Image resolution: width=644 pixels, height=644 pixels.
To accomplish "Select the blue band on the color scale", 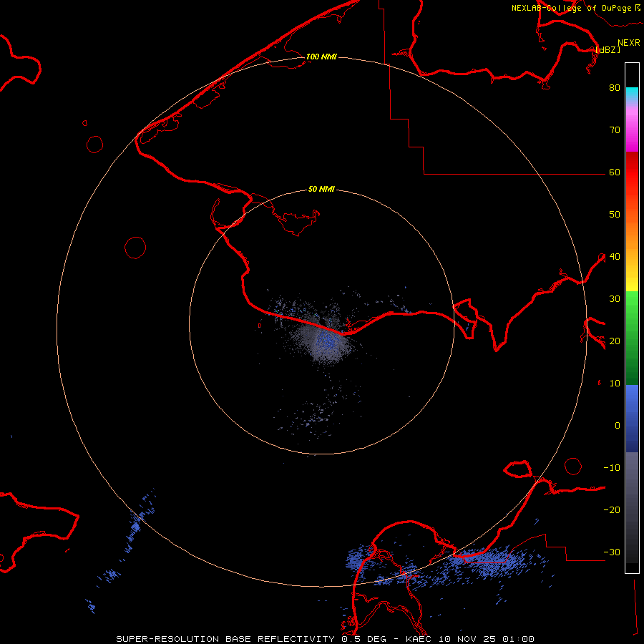I will click(632, 418).
